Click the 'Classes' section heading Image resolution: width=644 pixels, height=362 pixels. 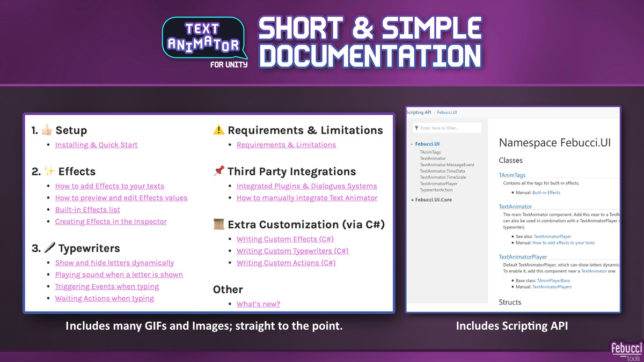511,160
